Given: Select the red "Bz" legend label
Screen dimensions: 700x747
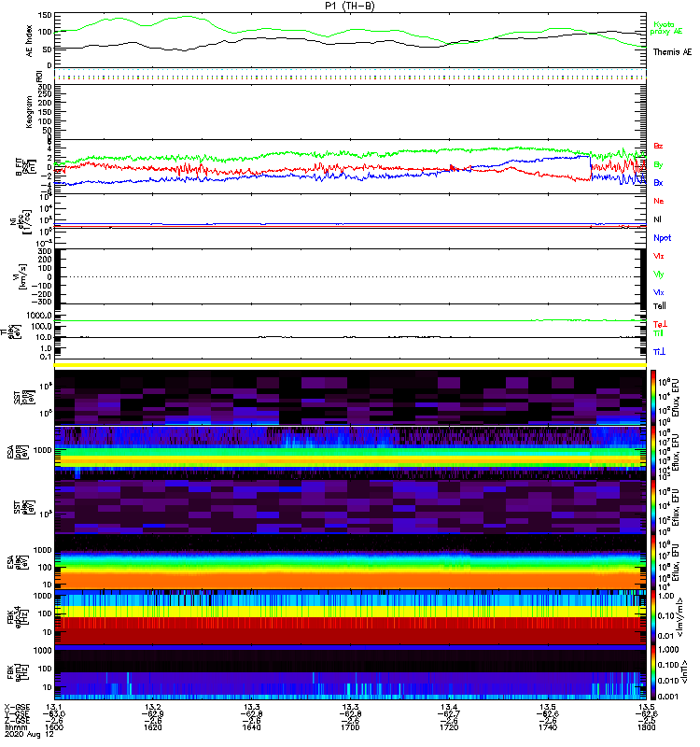Looking at the screenshot, I should coord(658,146).
